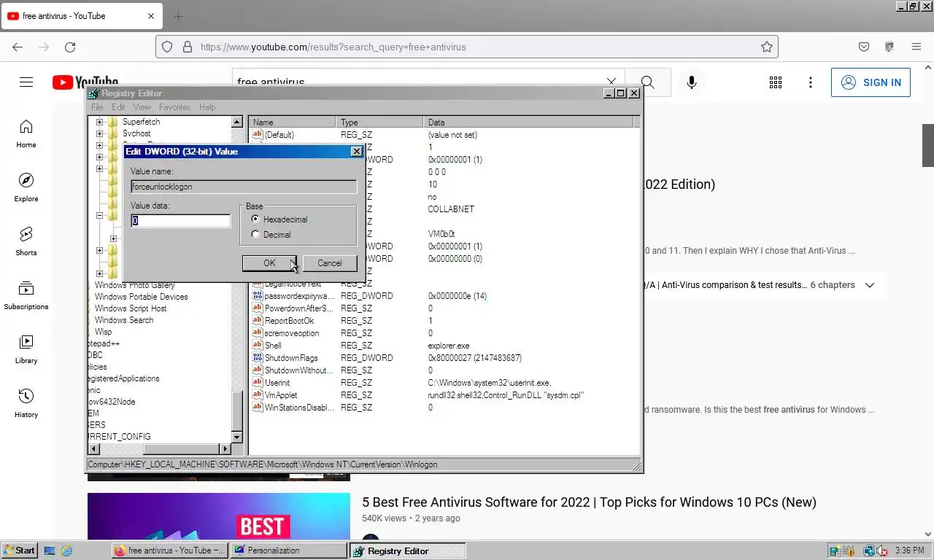Click the Internet Explorer quick launch icon
The height and width of the screenshot is (560, 934).
point(67,551)
